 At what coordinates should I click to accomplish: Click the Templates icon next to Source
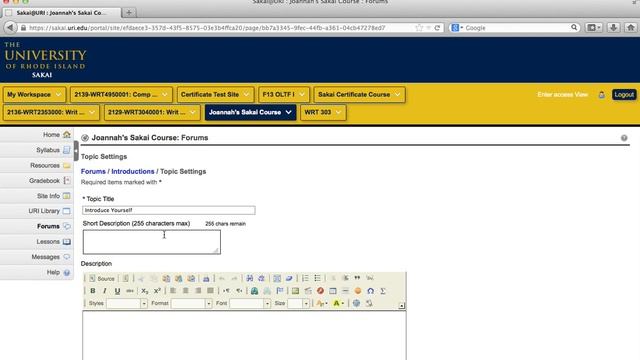tap(125, 278)
